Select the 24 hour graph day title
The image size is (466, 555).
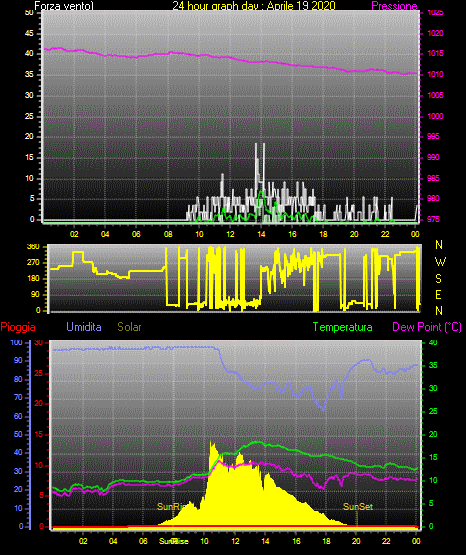[x=254, y=6]
